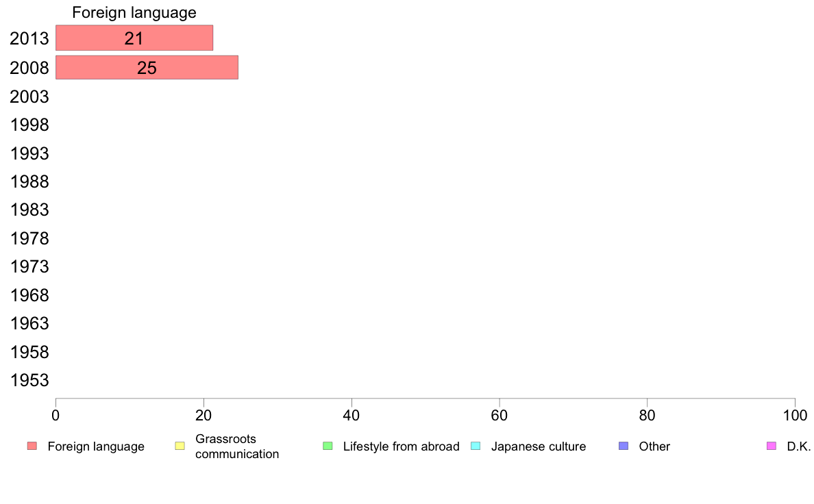Click the cyan Japanese culture legend swatch
Screen dimensions: 814x504
(476, 446)
